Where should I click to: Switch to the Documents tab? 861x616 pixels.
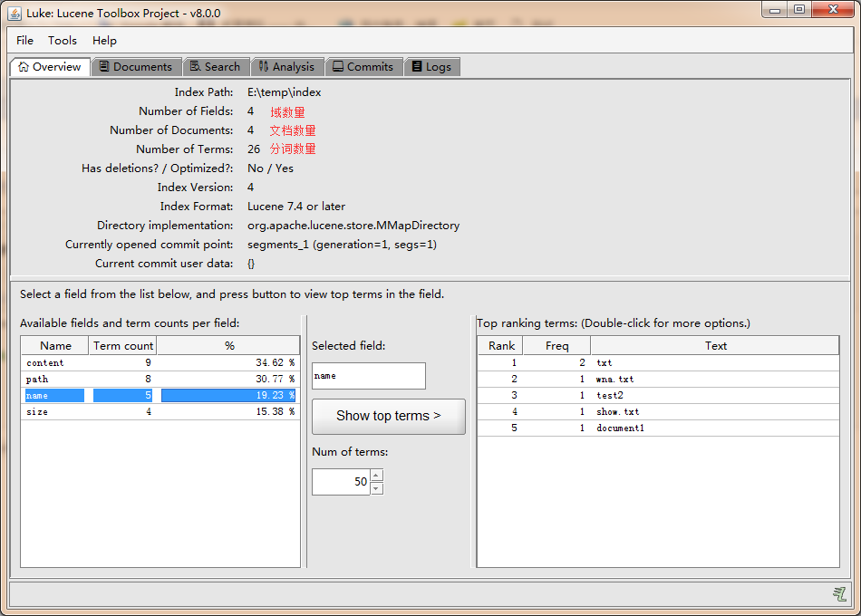click(x=136, y=66)
